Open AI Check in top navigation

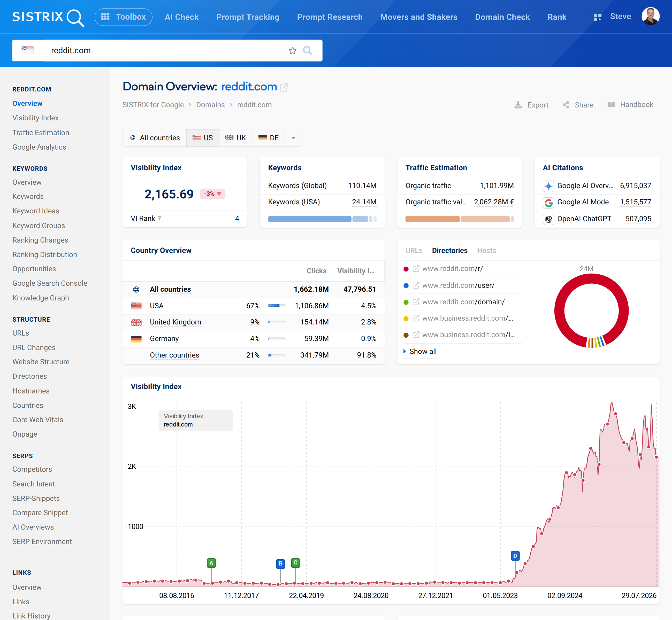tap(182, 17)
